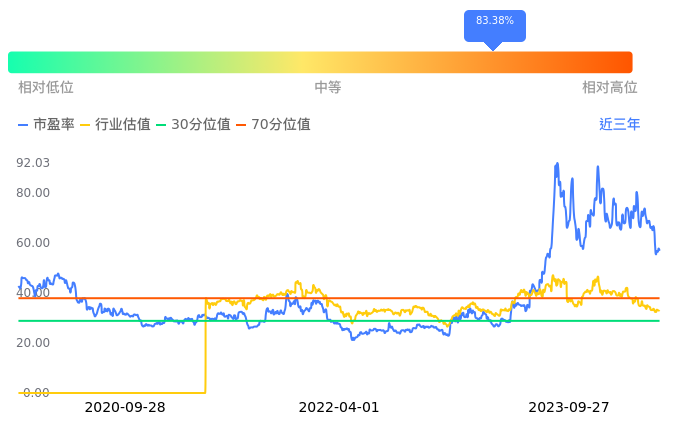Toggle the 市盈率 legend series
This screenshot has height=442, width=686.
coord(46,125)
